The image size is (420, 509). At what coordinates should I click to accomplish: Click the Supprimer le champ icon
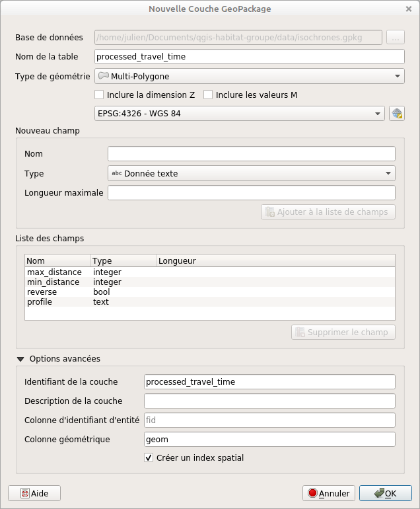[x=300, y=332]
